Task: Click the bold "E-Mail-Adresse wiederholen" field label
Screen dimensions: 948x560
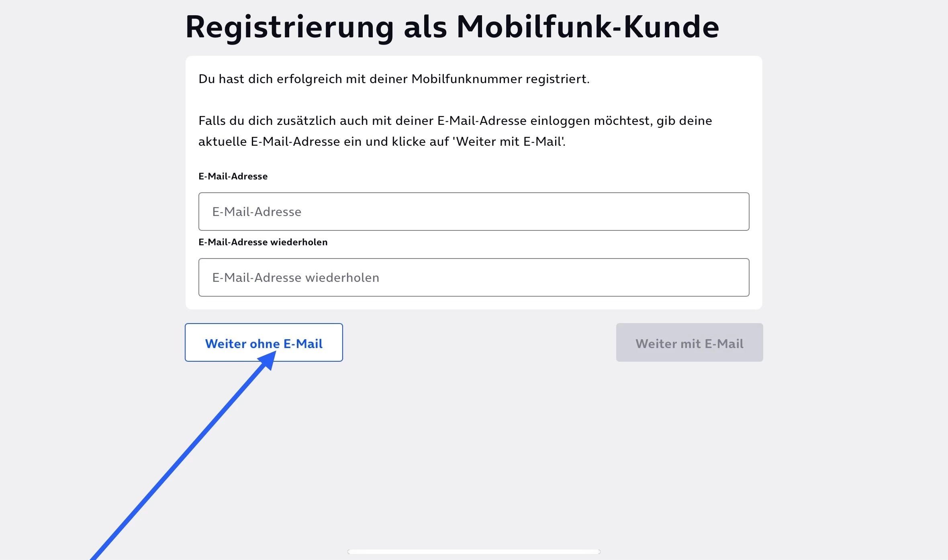Action: [x=263, y=242]
